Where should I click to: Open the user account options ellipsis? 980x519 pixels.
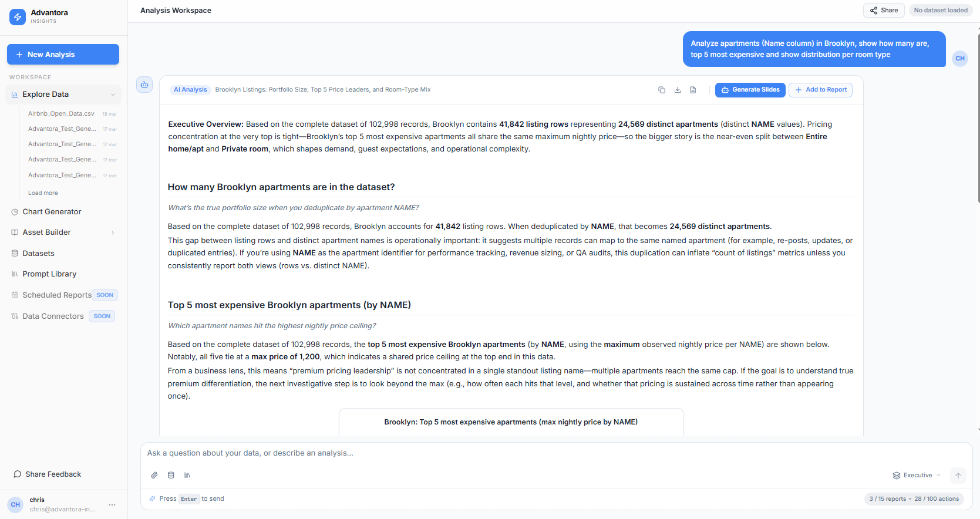(x=112, y=505)
